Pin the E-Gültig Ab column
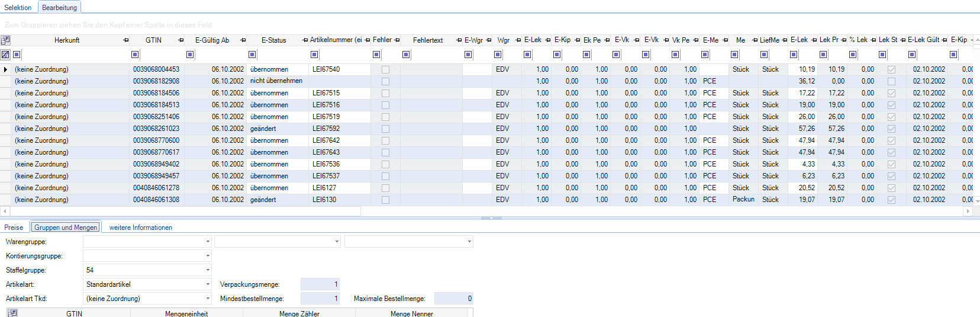The width and height of the screenshot is (980, 317). [x=243, y=40]
